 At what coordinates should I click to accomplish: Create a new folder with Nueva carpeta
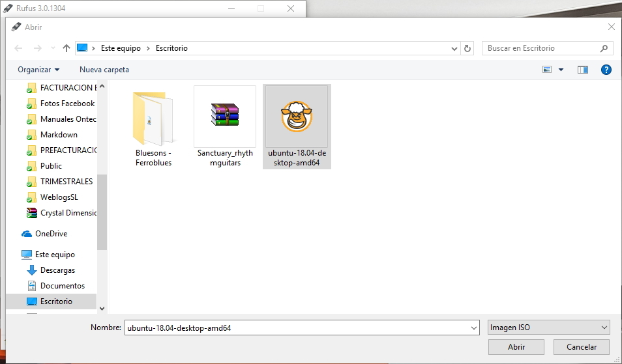pyautogui.click(x=104, y=70)
